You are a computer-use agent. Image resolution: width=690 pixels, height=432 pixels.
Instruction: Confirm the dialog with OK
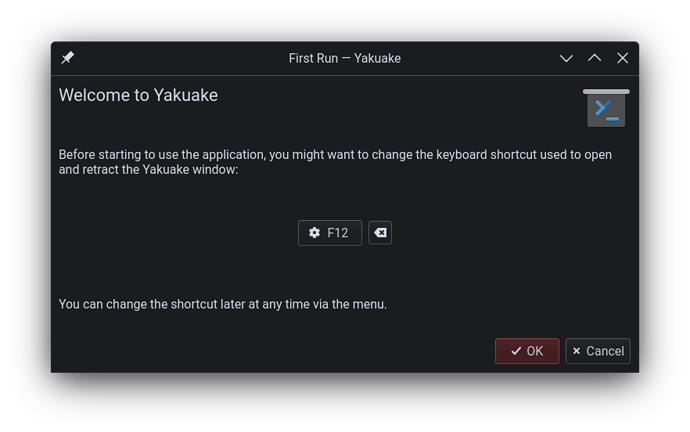coord(527,351)
